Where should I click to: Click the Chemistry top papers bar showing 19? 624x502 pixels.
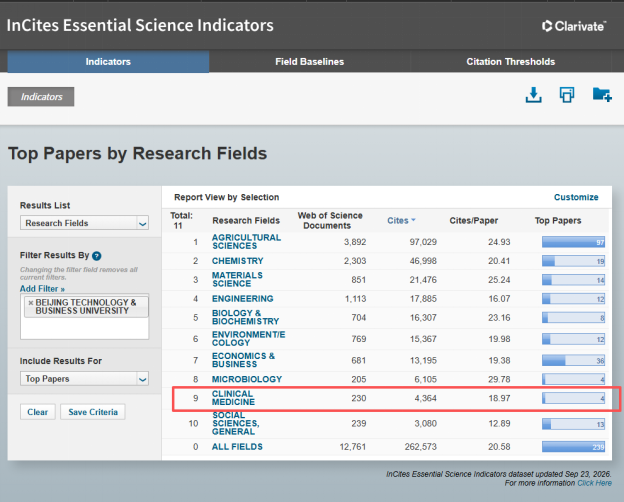[x=573, y=261]
